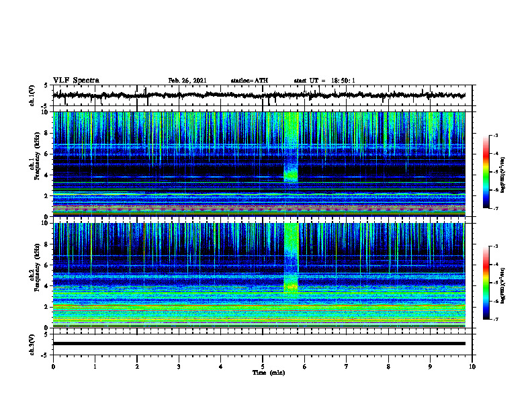Click the wideband burst in ch.1 spectrogram
The height and width of the screenshot is (411, 532).
point(291,148)
